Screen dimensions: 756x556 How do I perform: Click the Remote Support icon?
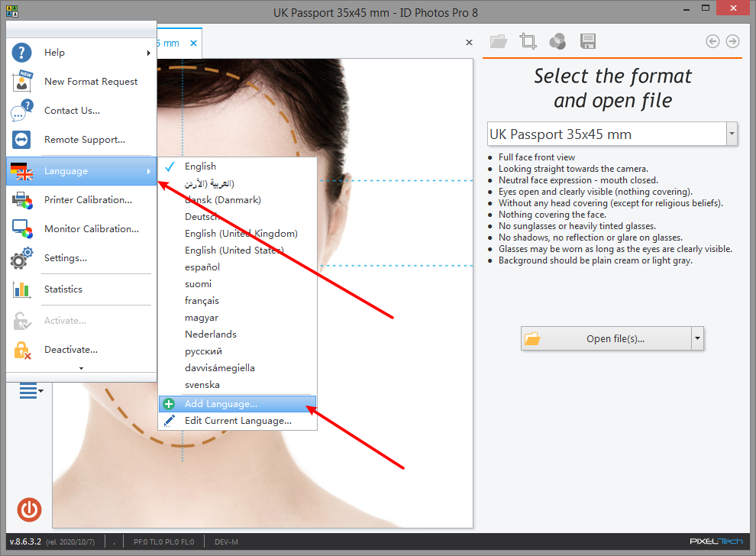21,140
